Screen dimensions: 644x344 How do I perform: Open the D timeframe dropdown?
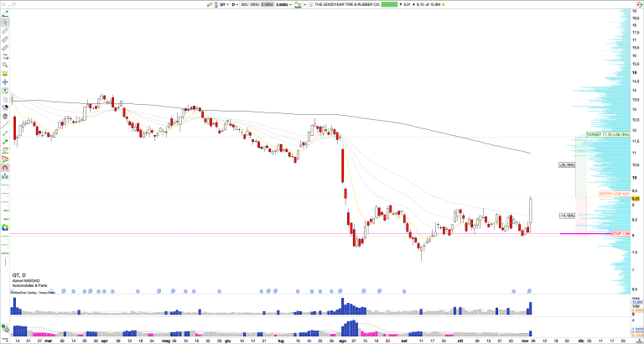[x=236, y=5]
